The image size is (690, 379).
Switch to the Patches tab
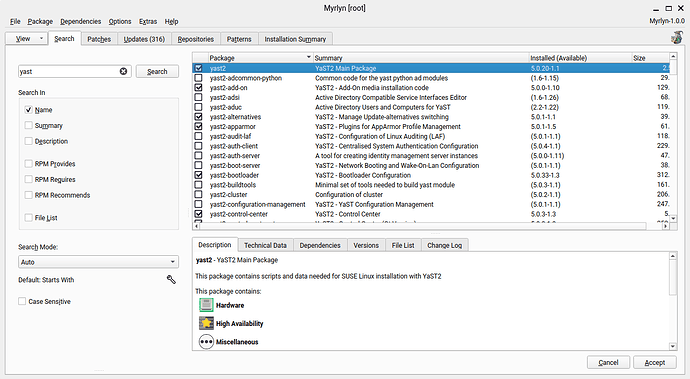[99, 39]
